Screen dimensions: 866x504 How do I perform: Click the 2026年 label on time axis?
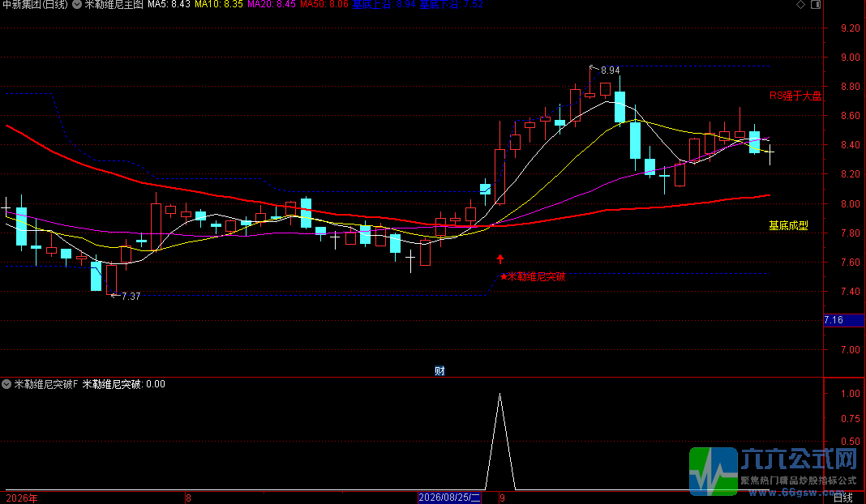click(x=22, y=498)
